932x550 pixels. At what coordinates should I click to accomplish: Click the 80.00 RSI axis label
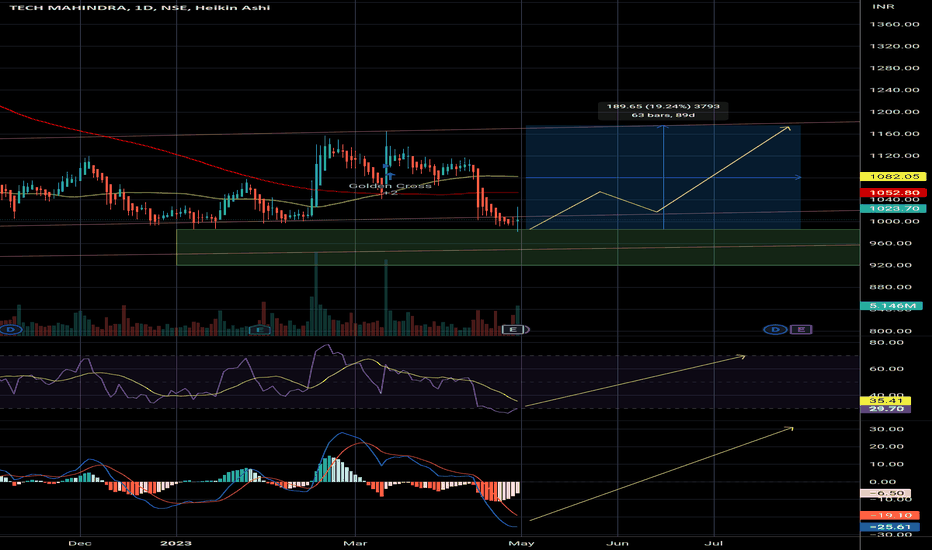pyautogui.click(x=886, y=342)
